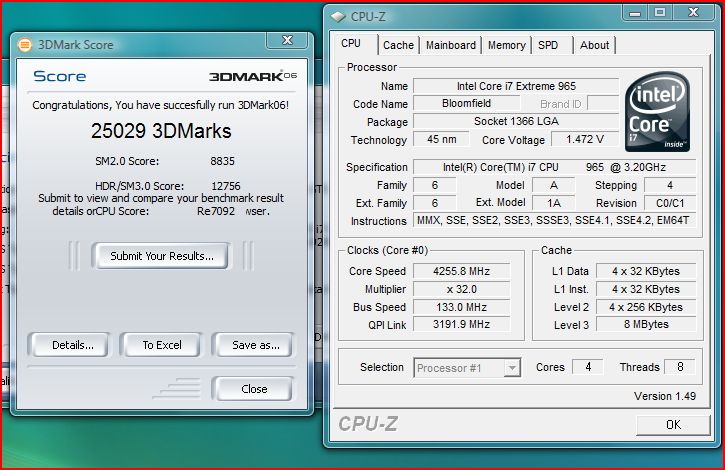The width and height of the screenshot is (725, 470).
Task: Minimize the CPU-Z window
Action: (635, 12)
